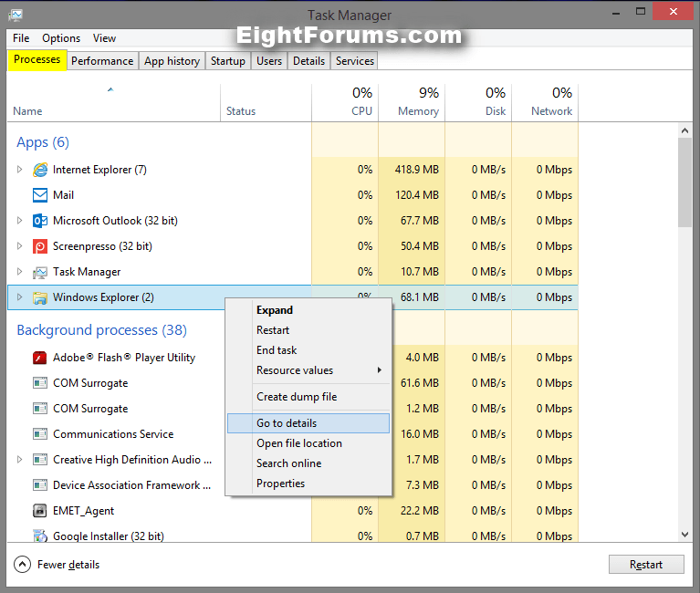This screenshot has width=700, height=593.
Task: Click the Creative High Definition Audio icon
Action: click(40, 459)
